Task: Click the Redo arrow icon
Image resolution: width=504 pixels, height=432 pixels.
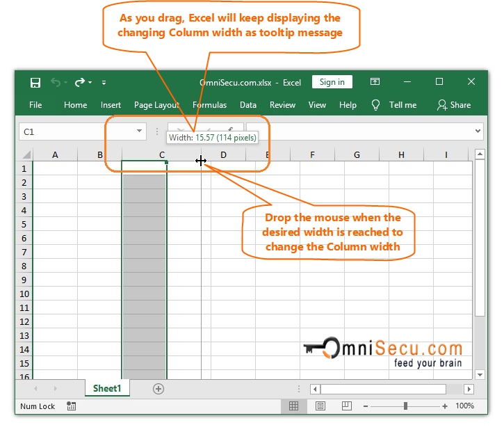Action: pos(80,83)
